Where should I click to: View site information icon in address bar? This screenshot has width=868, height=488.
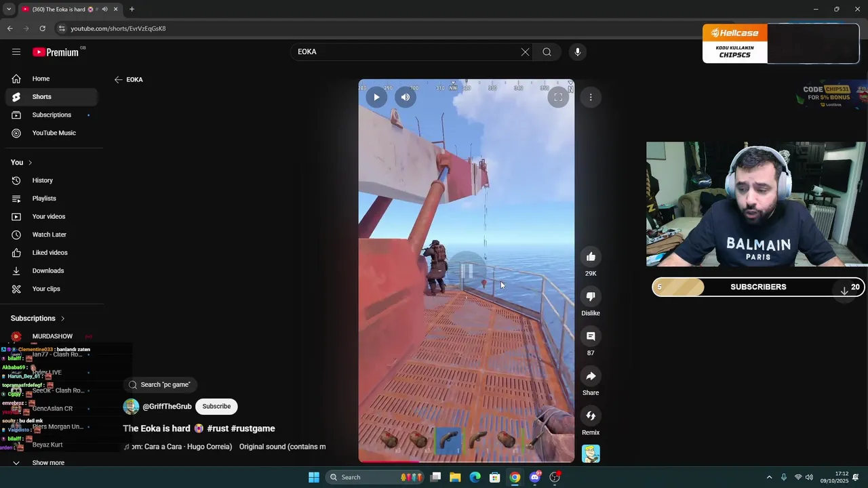coord(62,28)
